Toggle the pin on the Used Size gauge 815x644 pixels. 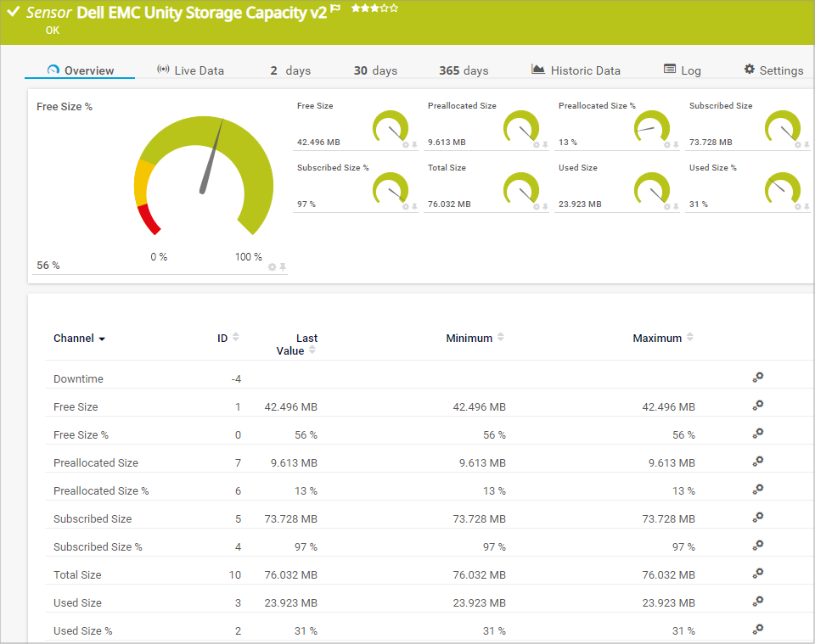coord(676,207)
